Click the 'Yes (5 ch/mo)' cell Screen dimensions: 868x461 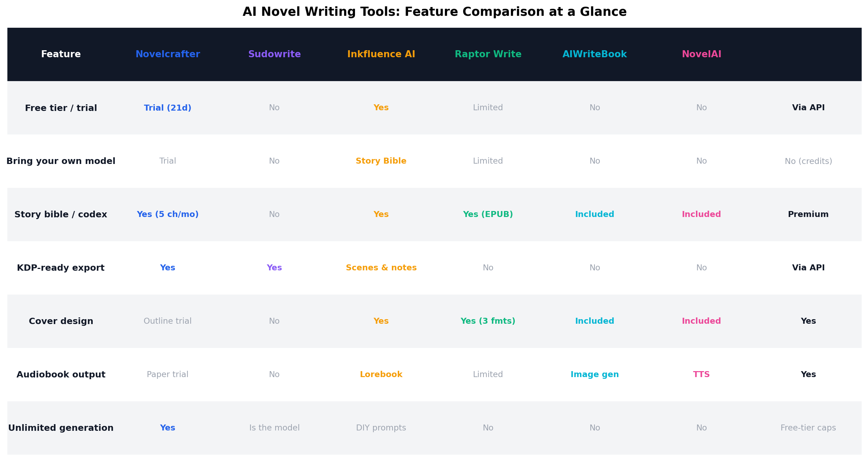(167, 215)
